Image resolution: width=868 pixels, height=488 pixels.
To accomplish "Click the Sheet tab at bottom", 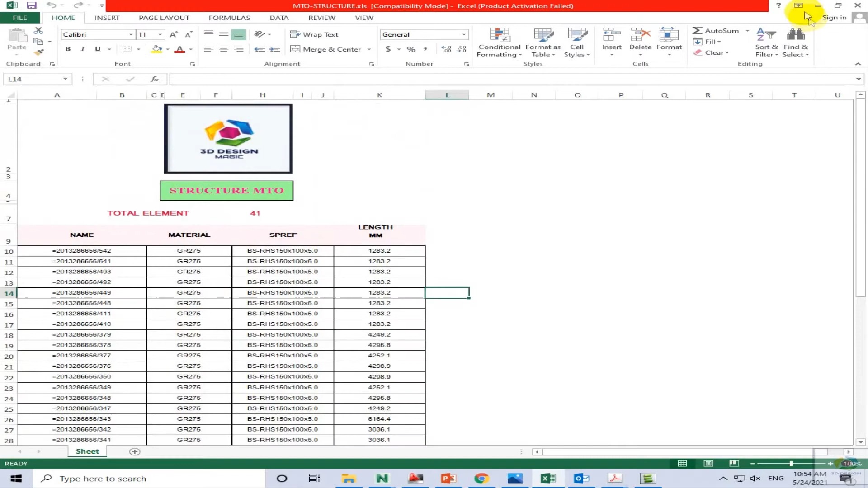I will pyautogui.click(x=86, y=451).
